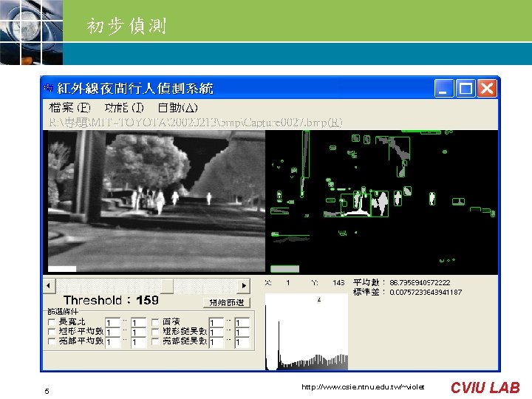Click the 矩形變異數 maximum value field
The height and width of the screenshot is (399, 532).
[x=242, y=332]
